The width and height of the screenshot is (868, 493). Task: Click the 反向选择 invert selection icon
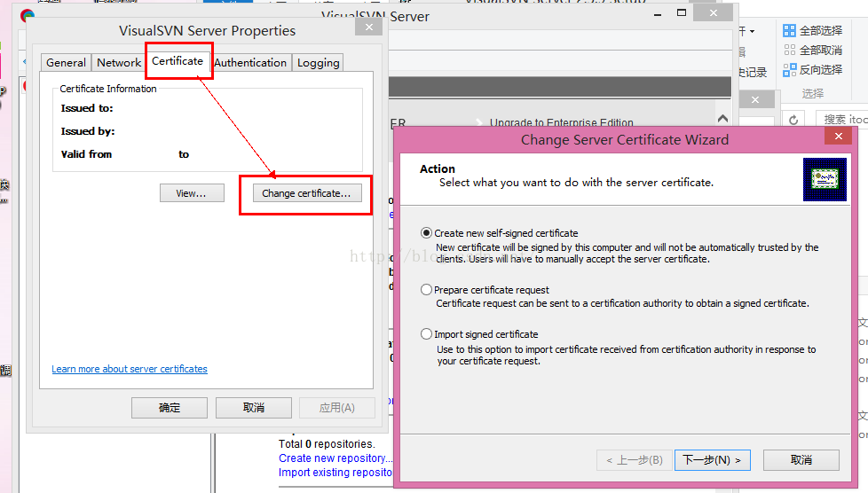click(x=789, y=70)
